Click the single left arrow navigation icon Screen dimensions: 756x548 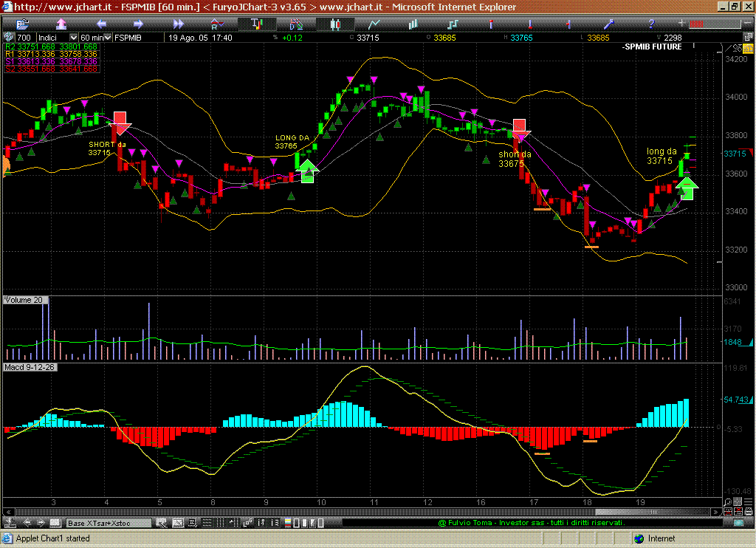pyautogui.click(x=101, y=24)
